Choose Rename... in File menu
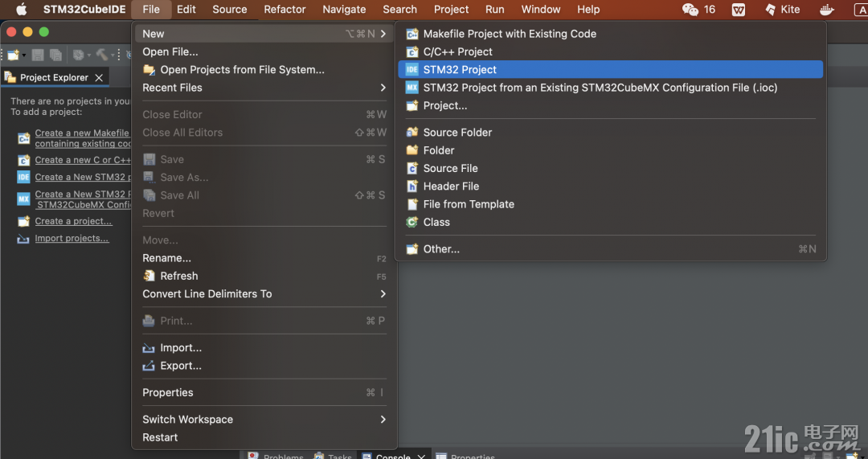 pyautogui.click(x=264, y=258)
